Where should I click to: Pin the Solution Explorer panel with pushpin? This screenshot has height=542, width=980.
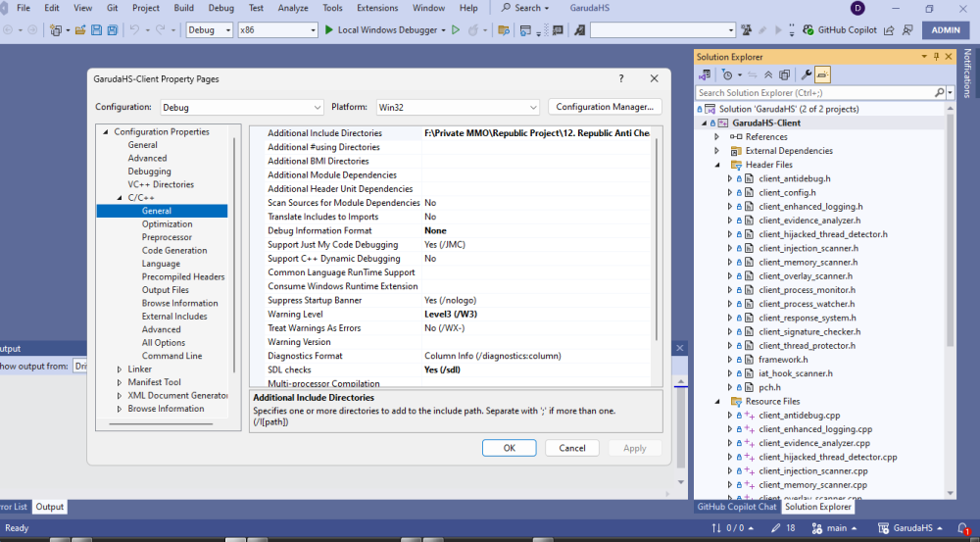(936, 56)
